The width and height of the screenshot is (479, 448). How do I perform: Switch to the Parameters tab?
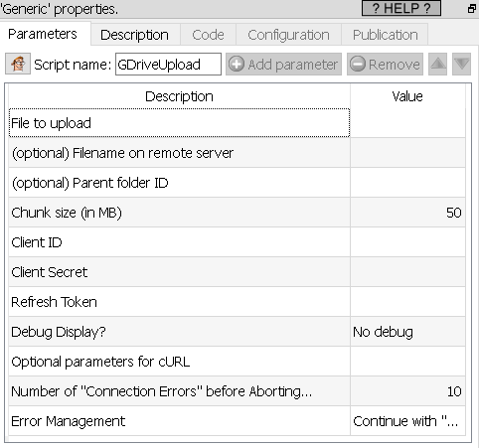click(43, 34)
